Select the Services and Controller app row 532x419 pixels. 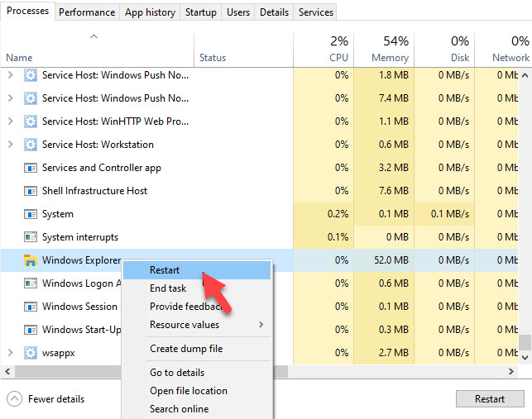[x=259, y=168]
